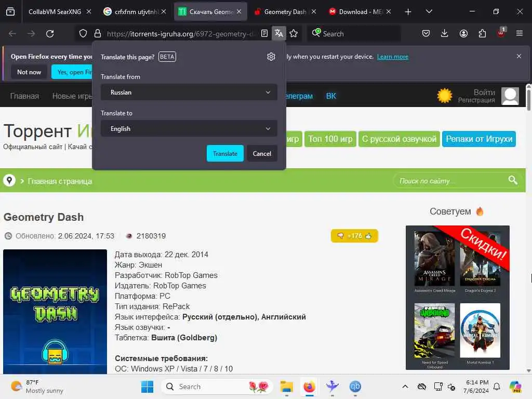List all tabs with the chevron
The height and width of the screenshot is (399, 532).
[429, 12]
